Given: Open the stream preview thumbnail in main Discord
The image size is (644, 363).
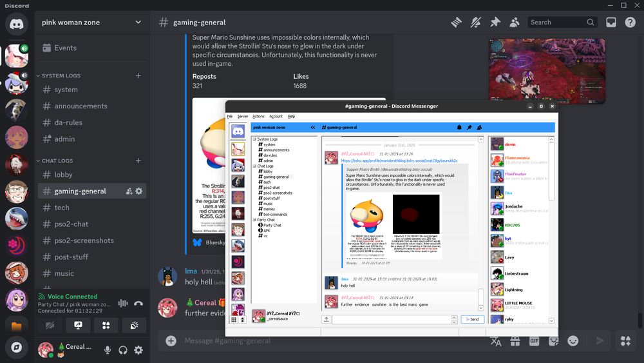Looking at the screenshot, I should pos(547,71).
